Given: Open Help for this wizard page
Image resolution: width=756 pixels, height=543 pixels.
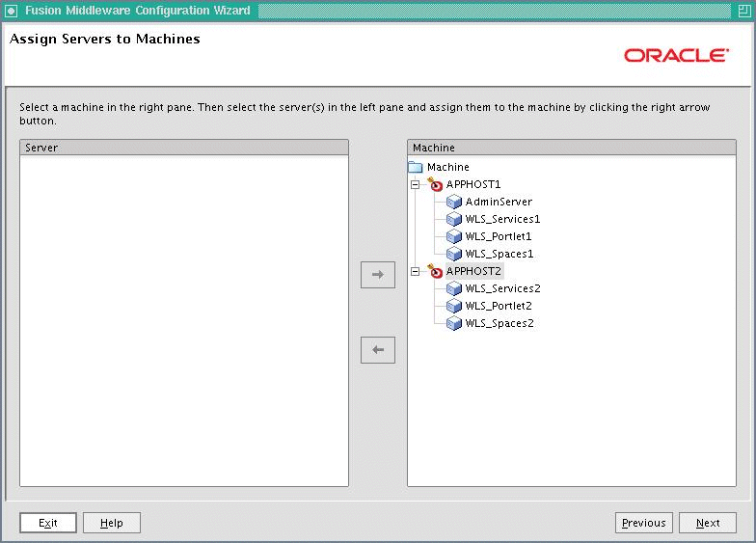Looking at the screenshot, I should coord(112,523).
